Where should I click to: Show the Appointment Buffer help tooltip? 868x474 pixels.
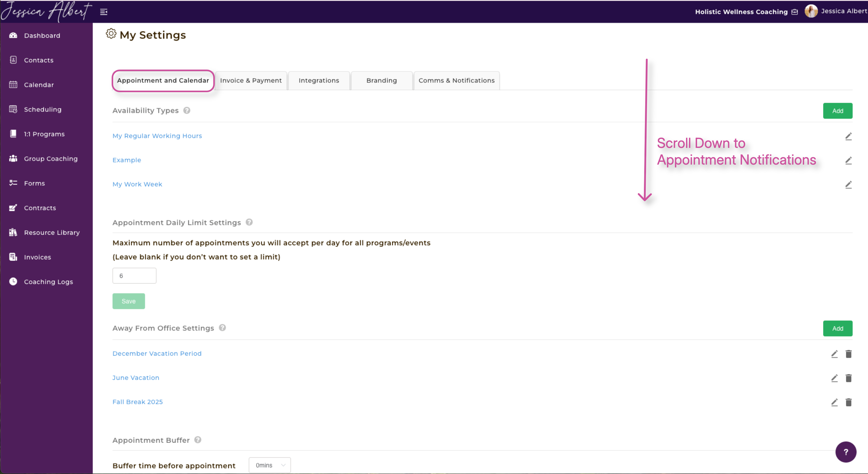(198, 440)
